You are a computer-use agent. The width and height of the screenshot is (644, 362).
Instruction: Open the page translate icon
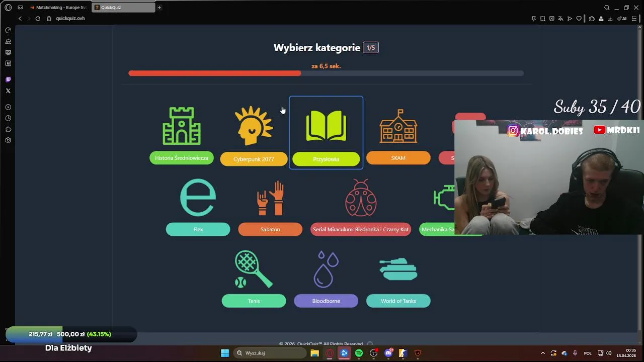560,19
